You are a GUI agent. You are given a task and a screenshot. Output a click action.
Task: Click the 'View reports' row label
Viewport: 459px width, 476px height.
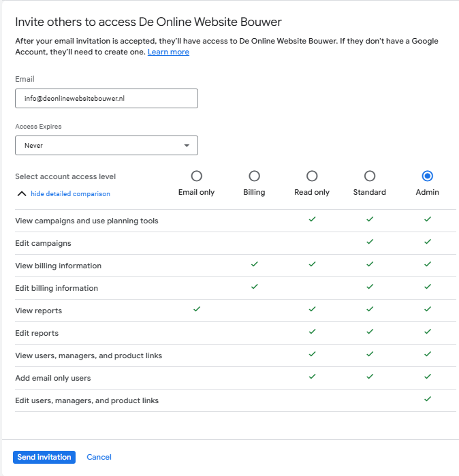pyautogui.click(x=39, y=311)
